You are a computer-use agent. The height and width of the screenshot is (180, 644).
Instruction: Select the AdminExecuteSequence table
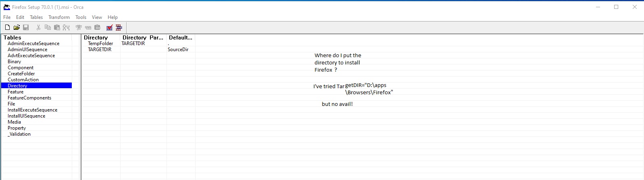click(33, 43)
